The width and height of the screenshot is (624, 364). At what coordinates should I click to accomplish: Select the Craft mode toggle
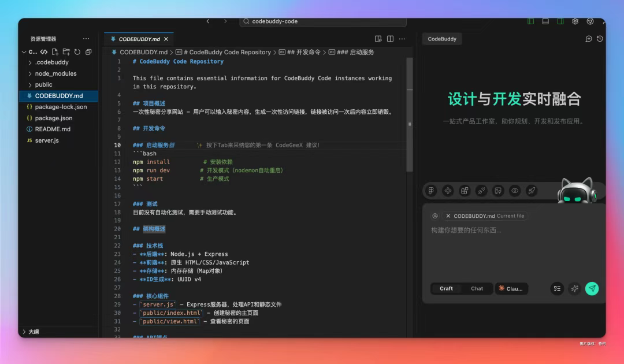coord(446,288)
